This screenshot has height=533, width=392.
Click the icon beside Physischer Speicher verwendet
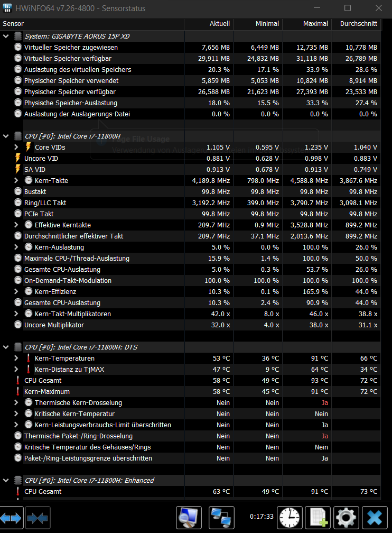click(18, 80)
